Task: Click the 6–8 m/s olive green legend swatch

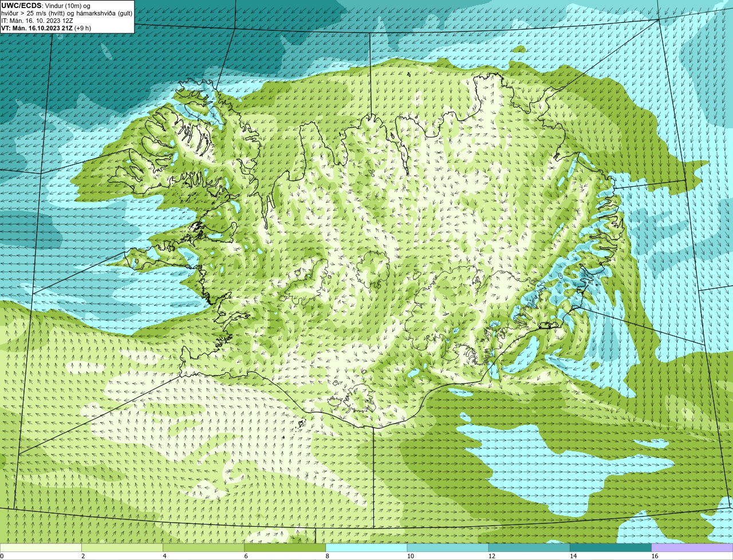Action: click(x=285, y=547)
